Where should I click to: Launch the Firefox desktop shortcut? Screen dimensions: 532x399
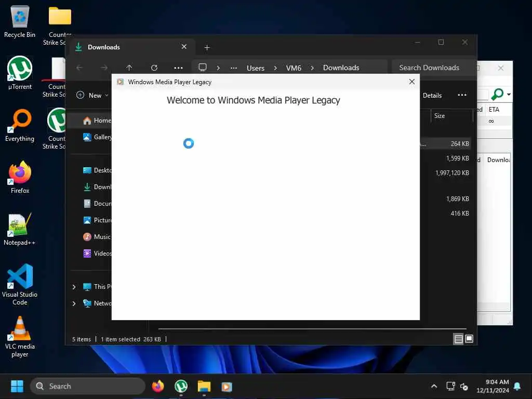pos(20,177)
